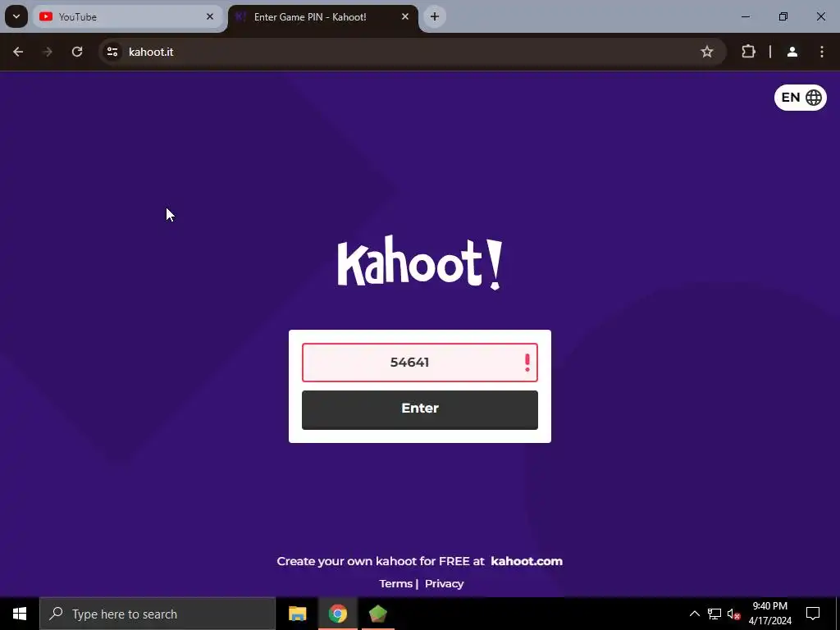Viewport: 840px width, 630px height.
Task: Show hidden system tray icons
Action: [694, 614]
